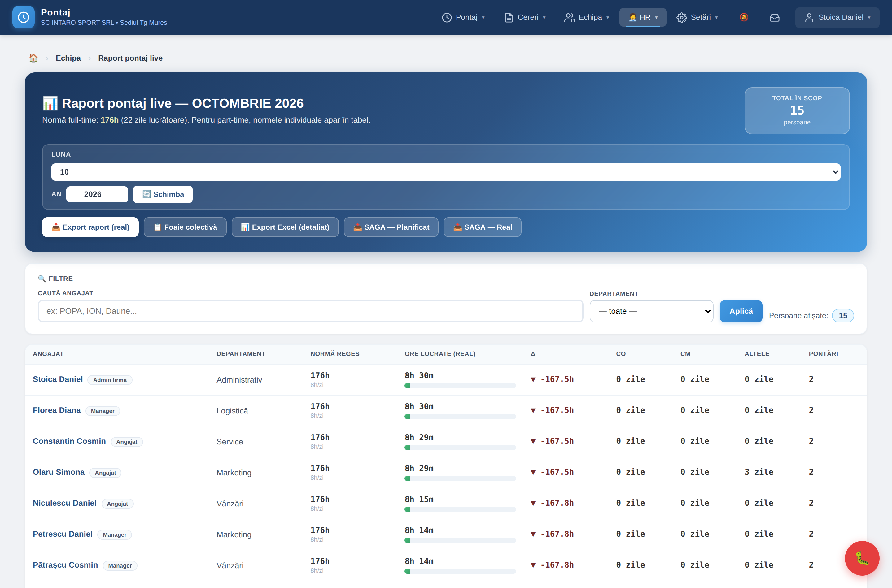Open the inbox tray icon
Image resolution: width=892 pixels, height=588 pixels.
775,17
